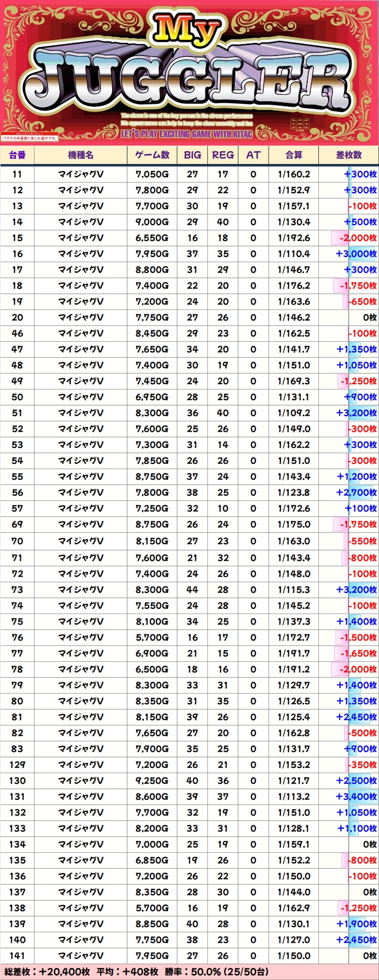Click the 1/109.2 combined rate value

pos(294,413)
